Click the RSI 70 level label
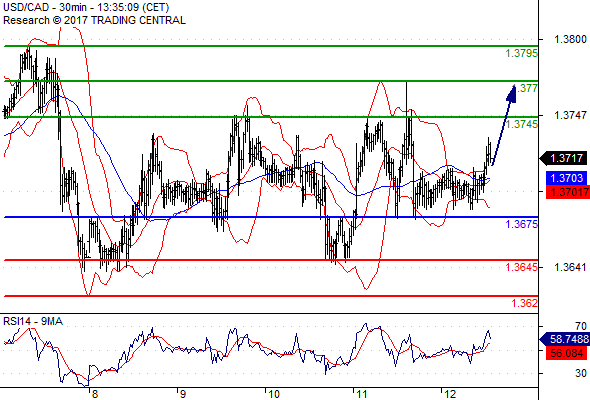 point(581,326)
